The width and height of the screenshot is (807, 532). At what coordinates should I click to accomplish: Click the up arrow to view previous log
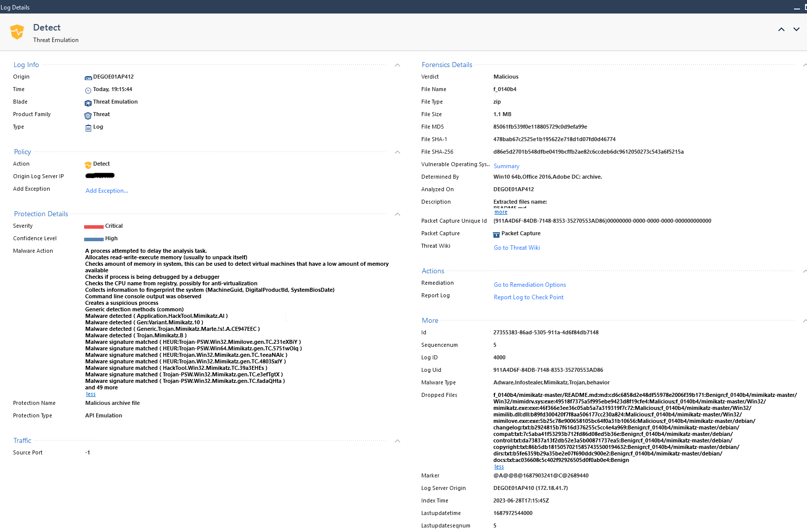coord(781,30)
